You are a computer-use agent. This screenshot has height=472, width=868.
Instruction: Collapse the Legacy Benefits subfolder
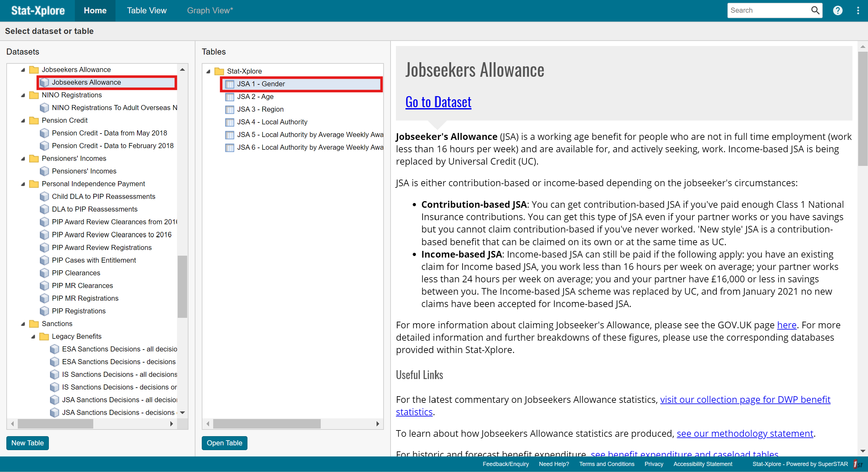pos(33,337)
